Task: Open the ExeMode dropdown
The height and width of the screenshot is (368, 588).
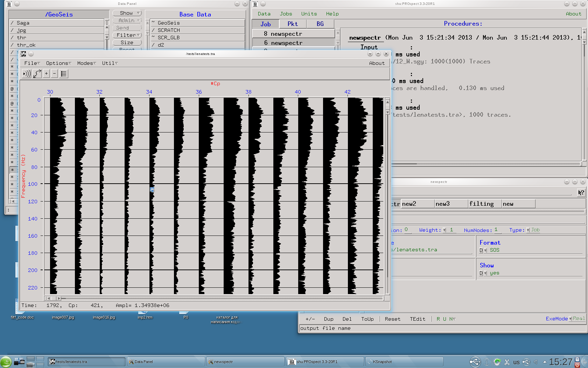Action: click(570, 319)
